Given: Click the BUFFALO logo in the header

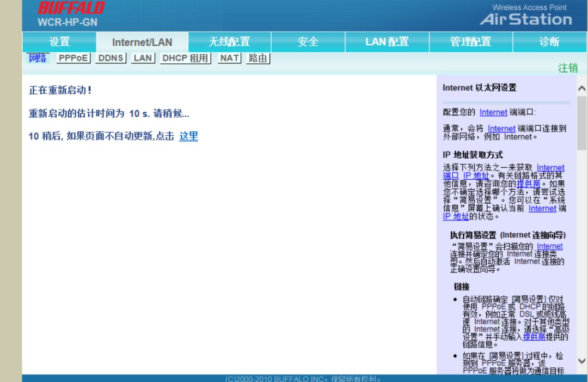Looking at the screenshot, I should 71,8.
